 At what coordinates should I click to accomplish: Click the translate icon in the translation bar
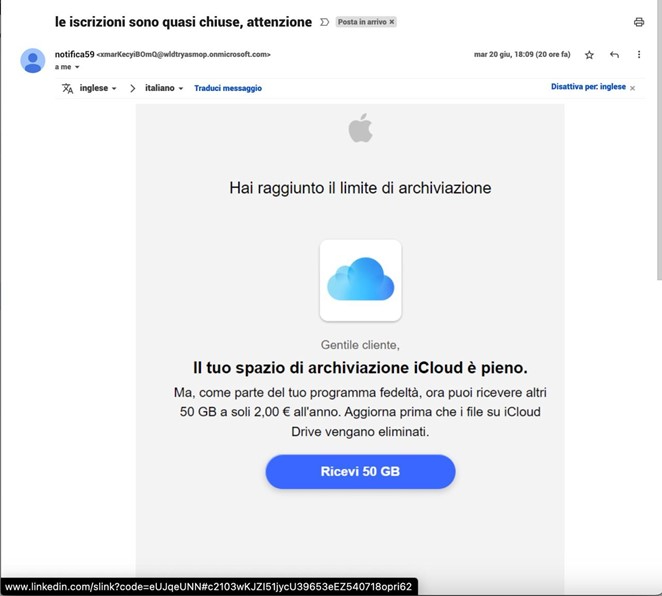(68, 88)
